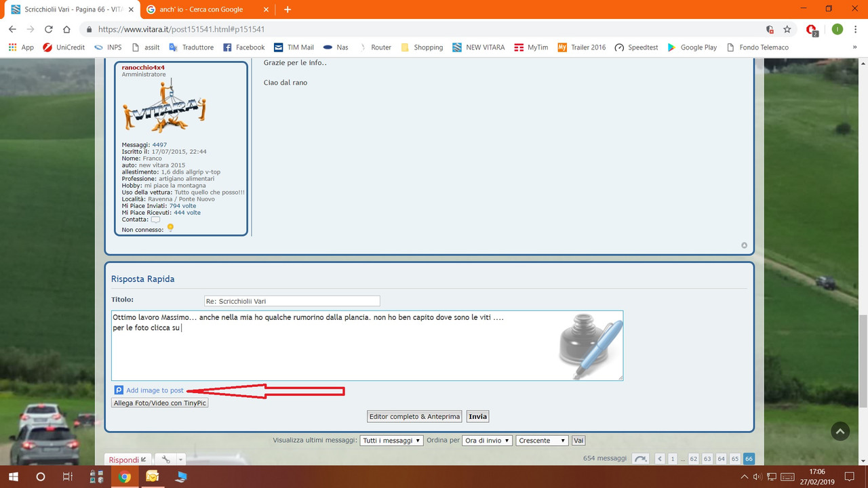The width and height of the screenshot is (868, 488).
Task: Go to the browser home page icon
Action: [66, 29]
